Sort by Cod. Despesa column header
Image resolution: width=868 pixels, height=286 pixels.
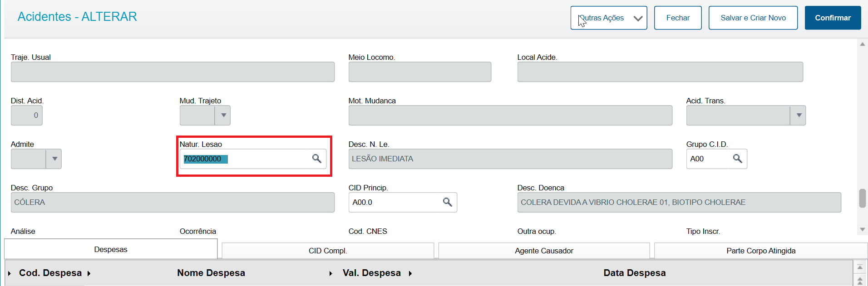50,273
